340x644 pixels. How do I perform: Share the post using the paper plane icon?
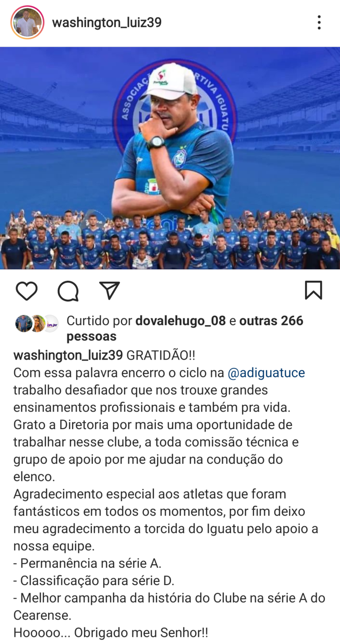[109, 291]
